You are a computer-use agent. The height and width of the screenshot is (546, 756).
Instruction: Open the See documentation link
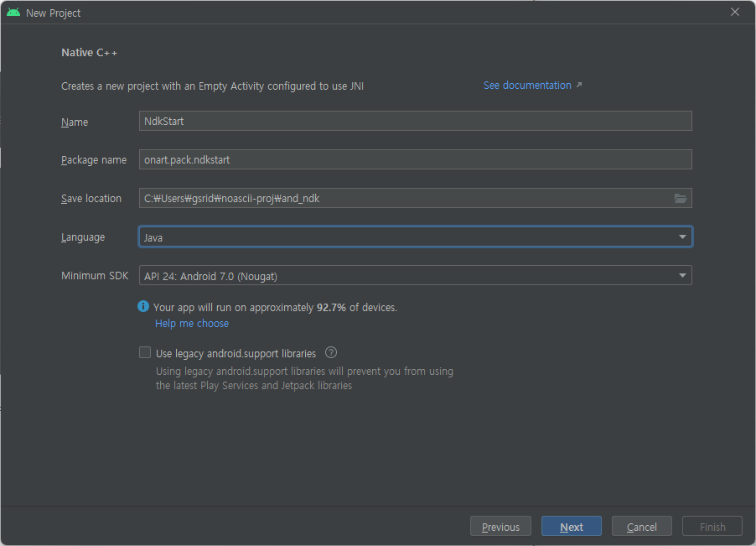[527, 86]
